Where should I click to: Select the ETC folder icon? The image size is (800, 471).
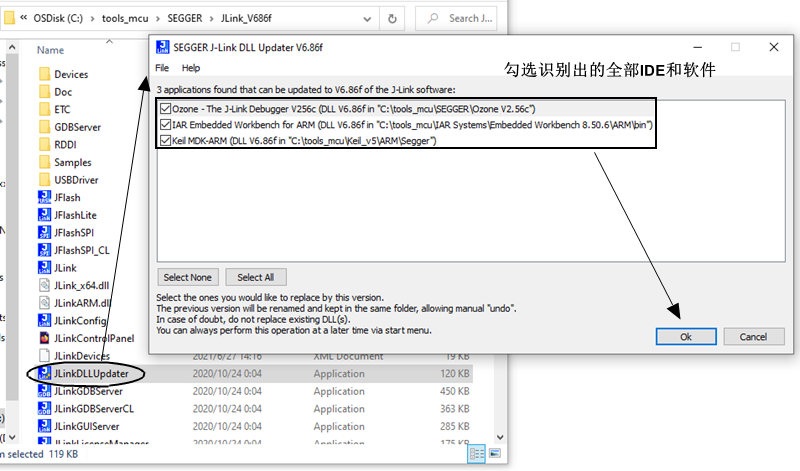click(x=44, y=109)
